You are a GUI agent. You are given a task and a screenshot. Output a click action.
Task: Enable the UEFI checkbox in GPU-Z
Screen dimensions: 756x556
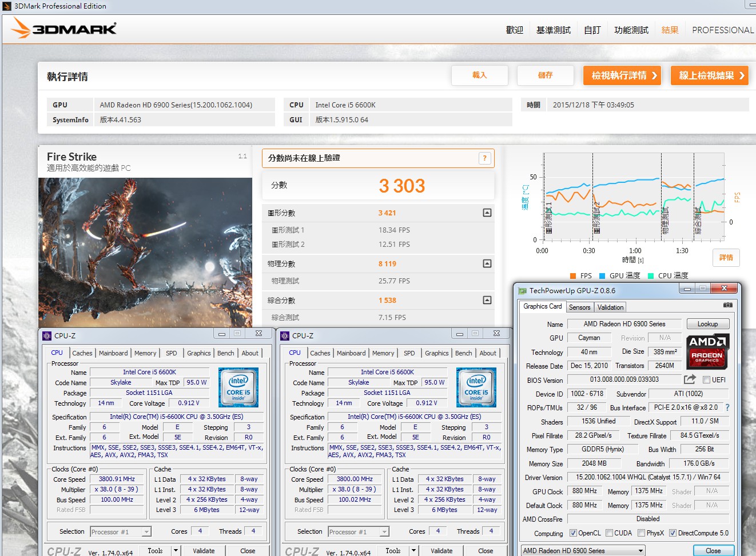(x=706, y=380)
